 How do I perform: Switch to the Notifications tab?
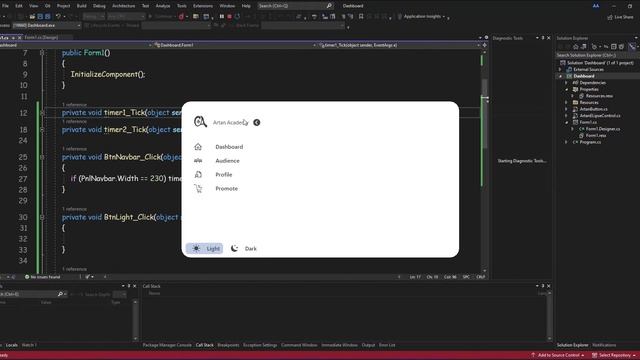click(x=604, y=345)
